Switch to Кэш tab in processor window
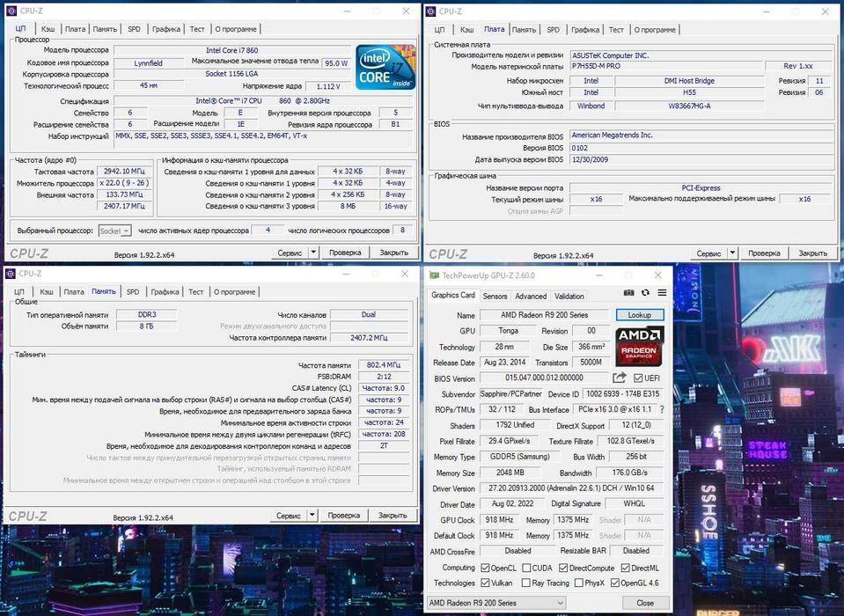This screenshot has height=616, width=844. coord(48,29)
